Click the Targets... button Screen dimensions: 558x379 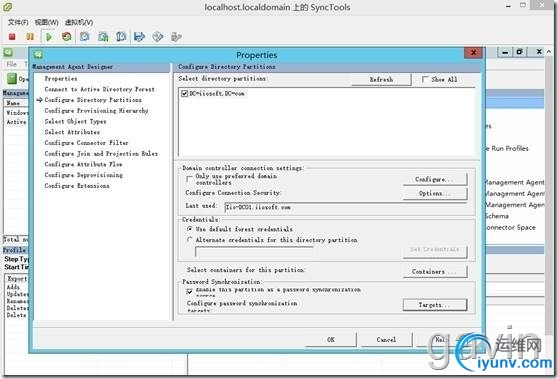435,305
